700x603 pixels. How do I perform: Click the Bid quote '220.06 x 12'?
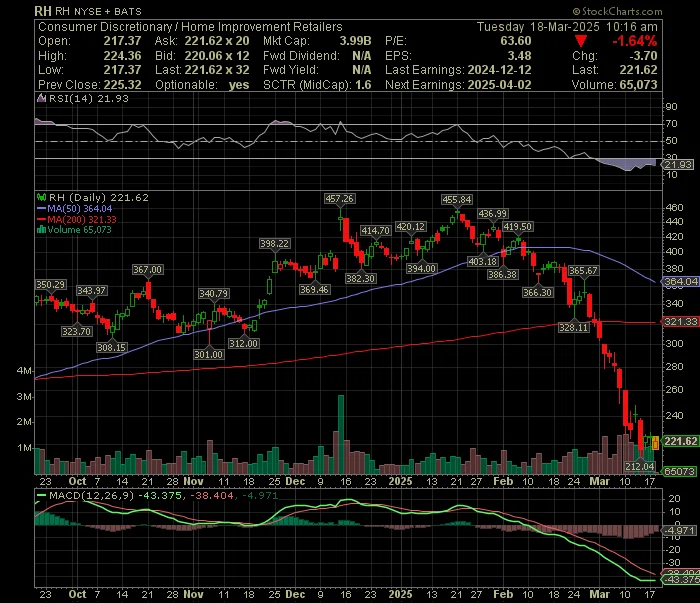[x=217, y=56]
